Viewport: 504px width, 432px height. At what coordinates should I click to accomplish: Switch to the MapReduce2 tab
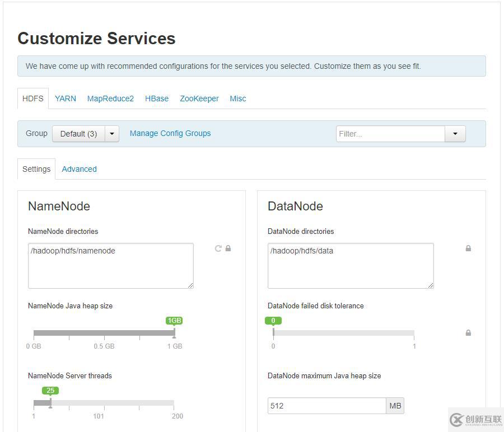coord(110,98)
